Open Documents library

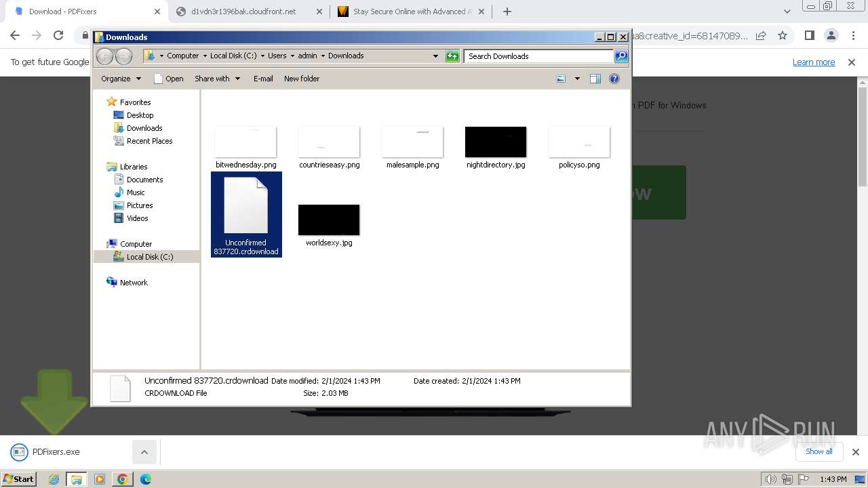coord(138,180)
